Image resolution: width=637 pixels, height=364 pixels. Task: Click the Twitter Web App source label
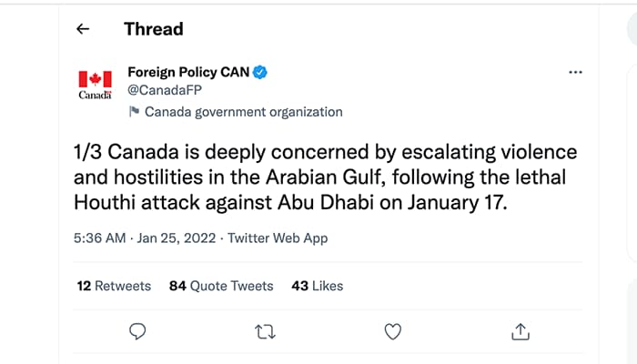tap(278, 238)
